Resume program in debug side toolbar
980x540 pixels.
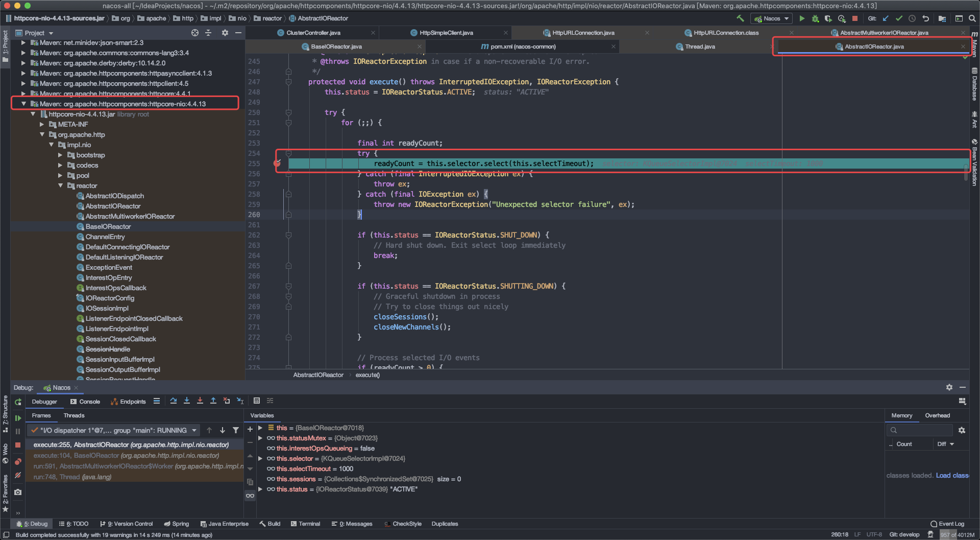coord(18,418)
